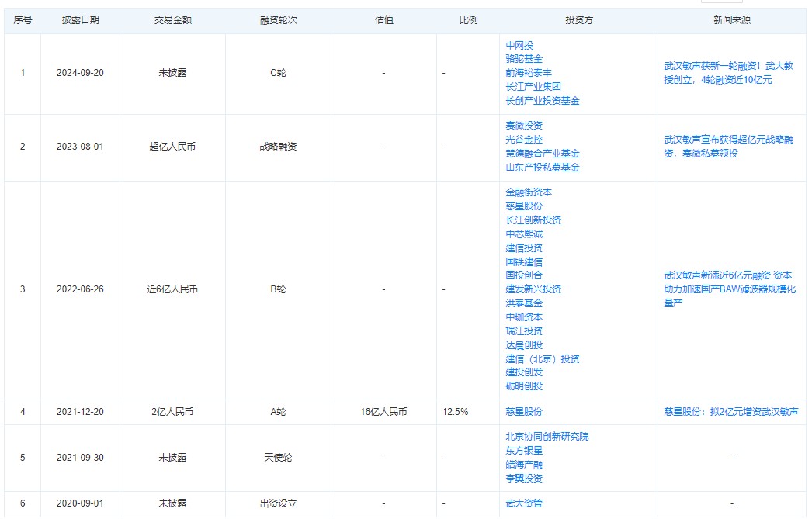
Task: Open investor link 皓海产融
Action: click(524, 465)
